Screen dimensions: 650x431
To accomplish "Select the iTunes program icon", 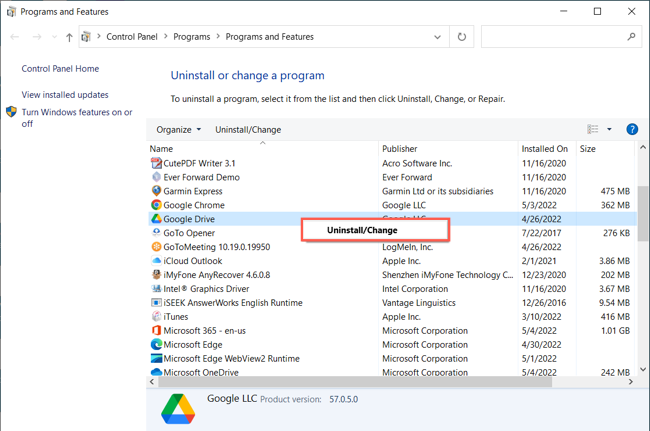I will (156, 317).
